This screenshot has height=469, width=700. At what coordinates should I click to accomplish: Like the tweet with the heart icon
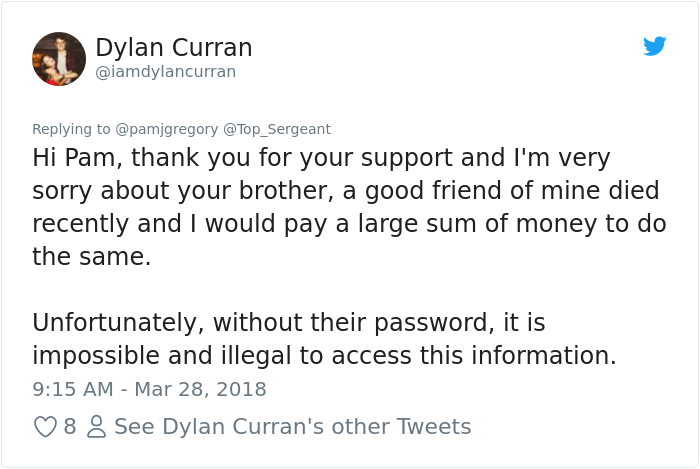click(45, 427)
